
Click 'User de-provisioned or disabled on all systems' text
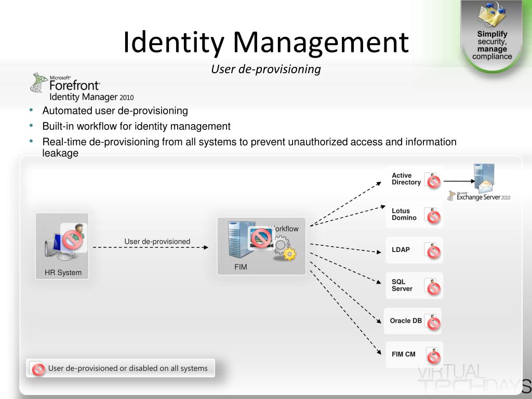click(x=128, y=368)
